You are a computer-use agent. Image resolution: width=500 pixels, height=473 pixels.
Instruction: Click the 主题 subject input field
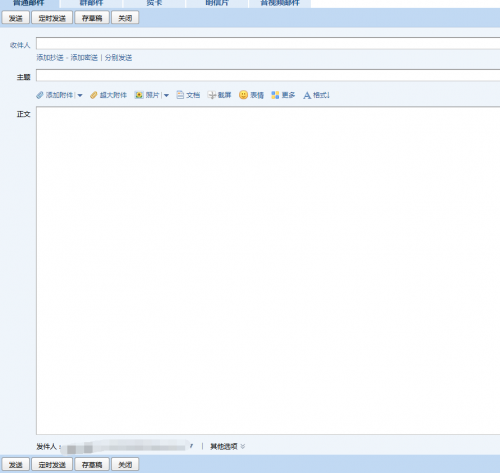click(268, 75)
